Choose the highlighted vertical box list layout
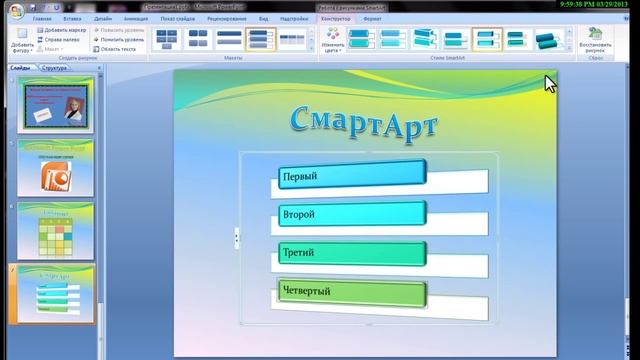The width and height of the screenshot is (640, 360). tap(260, 39)
